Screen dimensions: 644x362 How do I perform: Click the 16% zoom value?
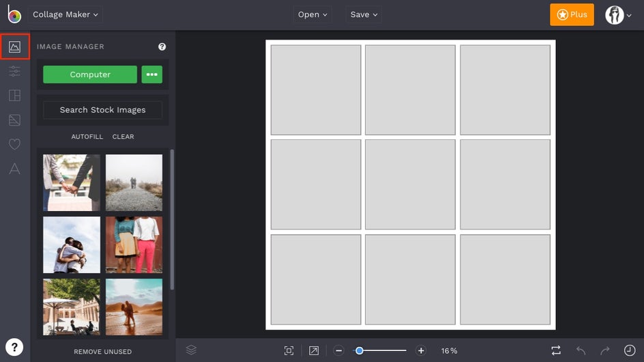click(x=450, y=351)
